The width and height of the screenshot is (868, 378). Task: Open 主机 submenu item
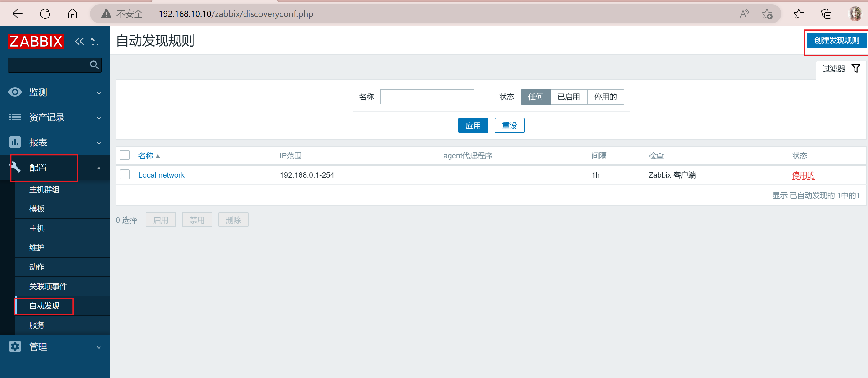[x=62, y=228]
